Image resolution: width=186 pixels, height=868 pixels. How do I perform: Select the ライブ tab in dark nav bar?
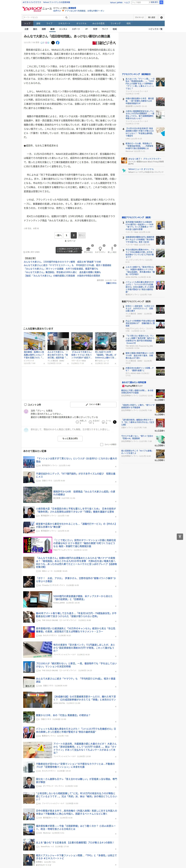(49, 24)
